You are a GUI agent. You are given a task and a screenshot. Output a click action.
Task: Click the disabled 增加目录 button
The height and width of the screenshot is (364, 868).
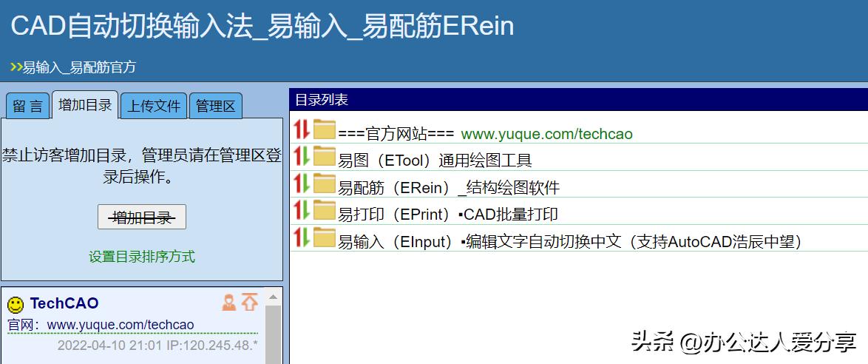coord(142,218)
